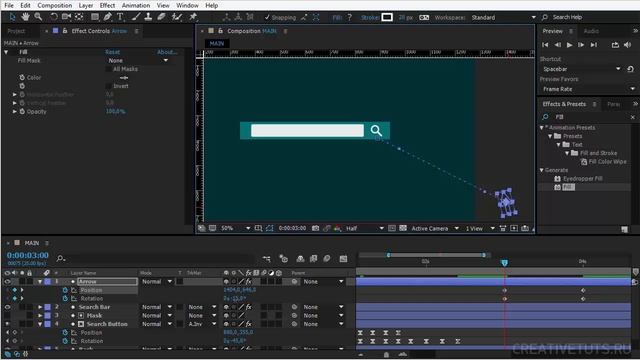Click the Stroke color swatch in toolbar
Viewport: 640px width, 360px height.
point(387,17)
